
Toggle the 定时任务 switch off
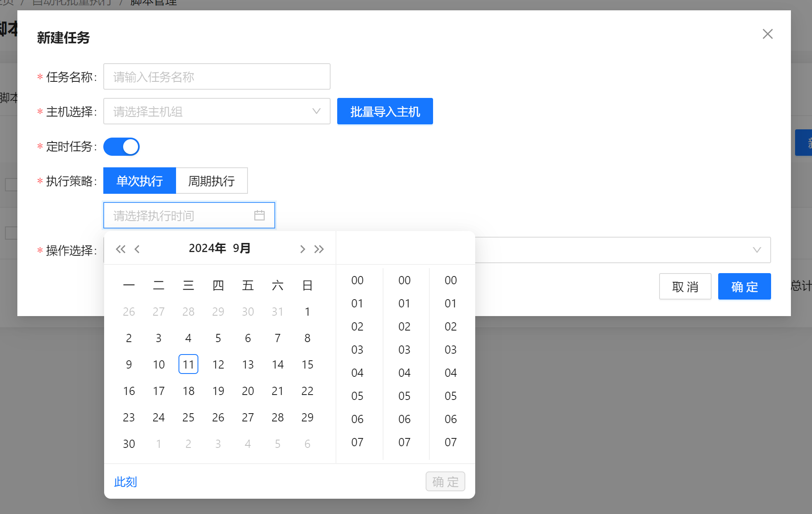point(121,147)
